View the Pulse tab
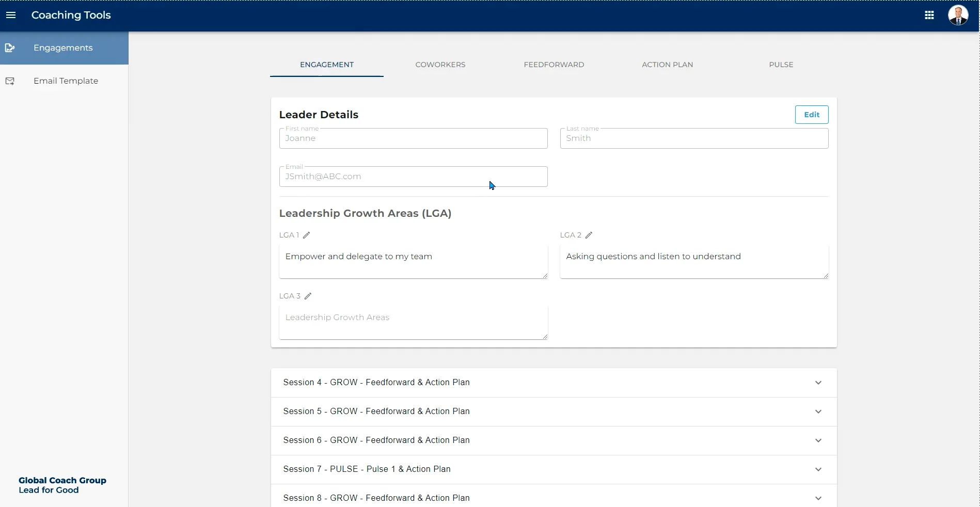The width and height of the screenshot is (980, 507). pyautogui.click(x=781, y=65)
